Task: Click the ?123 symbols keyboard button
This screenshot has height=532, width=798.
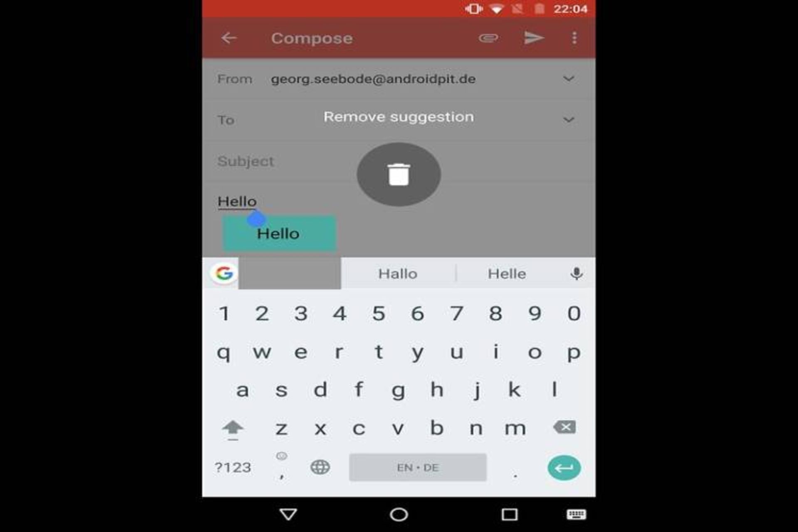Action: tap(233, 468)
